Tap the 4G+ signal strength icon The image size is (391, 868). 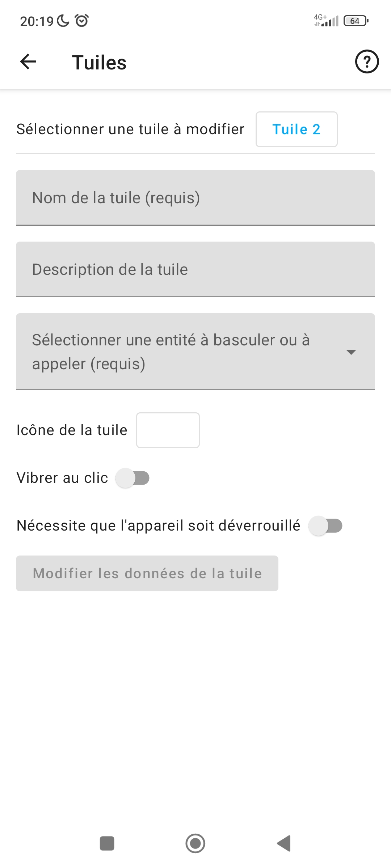[x=326, y=21]
